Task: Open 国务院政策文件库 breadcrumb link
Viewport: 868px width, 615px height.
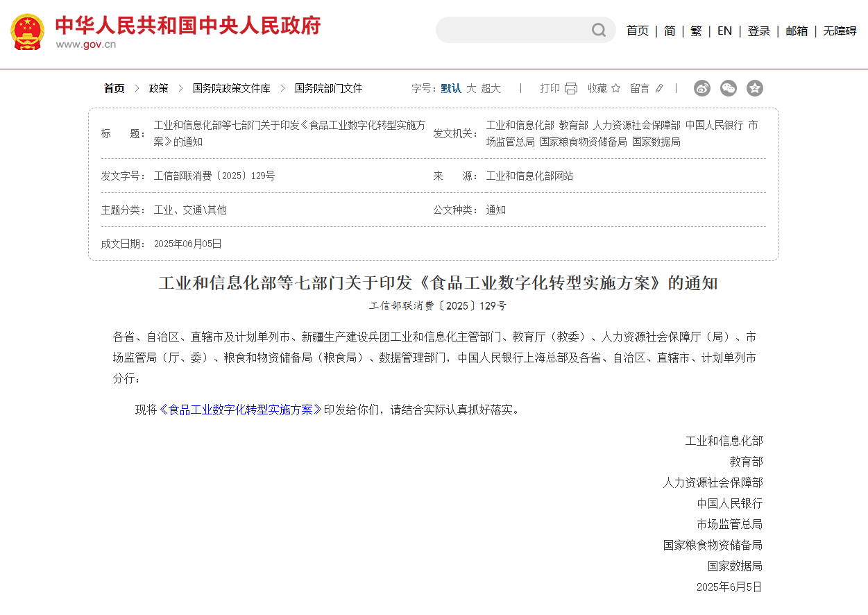Action: click(x=231, y=88)
